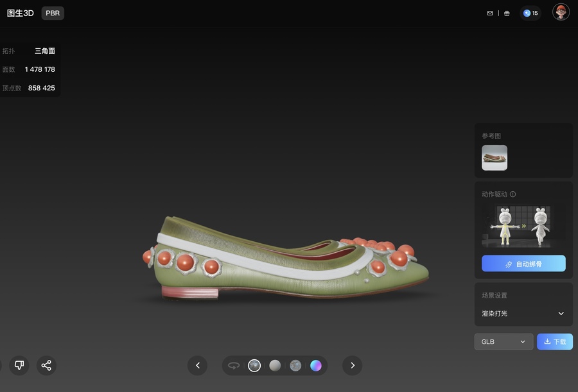
Task: Give a thumbs-down rating
Action: [19, 366]
